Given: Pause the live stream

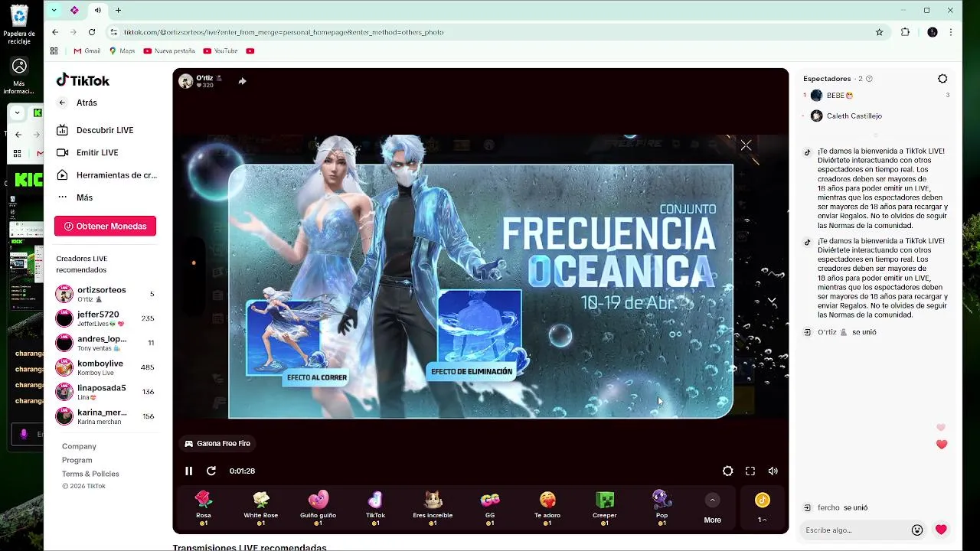Looking at the screenshot, I should [x=188, y=471].
